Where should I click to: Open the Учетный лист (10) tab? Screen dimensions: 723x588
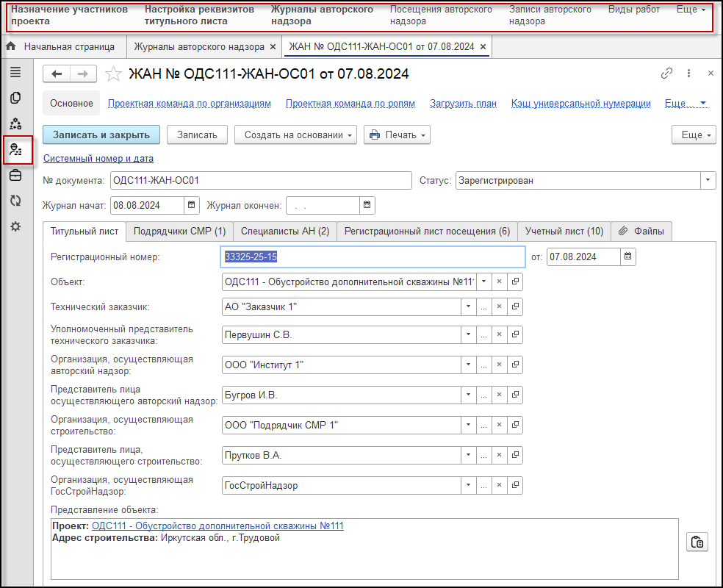tap(564, 231)
